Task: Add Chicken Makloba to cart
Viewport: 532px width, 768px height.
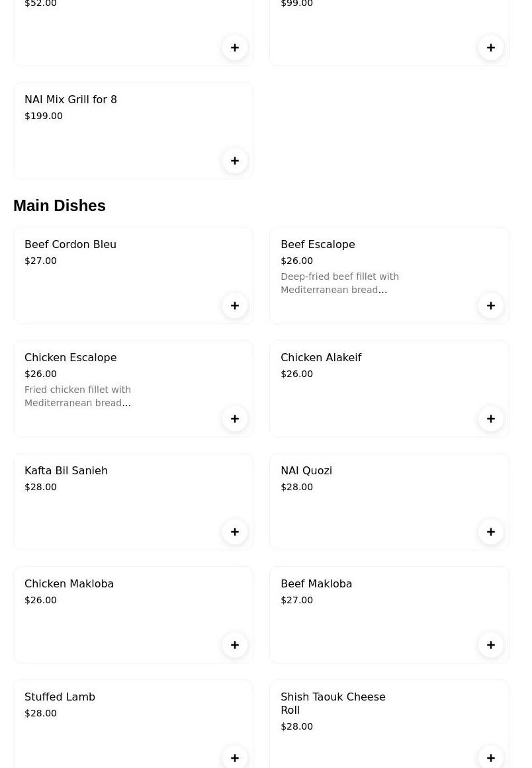Action: click(235, 645)
